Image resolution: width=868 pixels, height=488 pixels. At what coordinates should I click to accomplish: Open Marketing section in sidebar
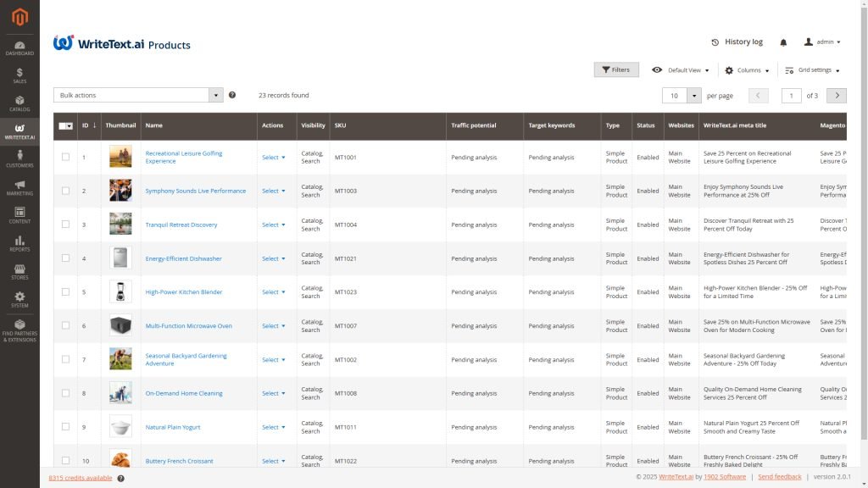[19, 187]
